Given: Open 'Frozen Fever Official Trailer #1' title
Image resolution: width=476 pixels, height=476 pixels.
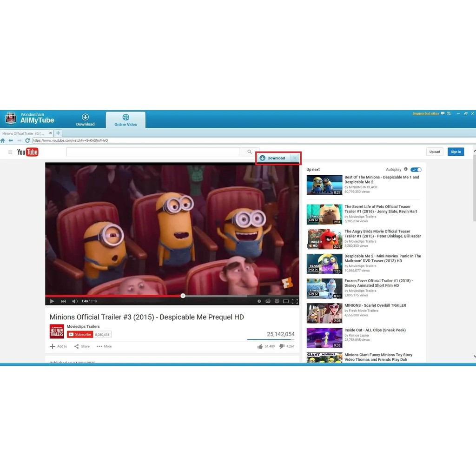Looking at the screenshot, I should click(378, 283).
